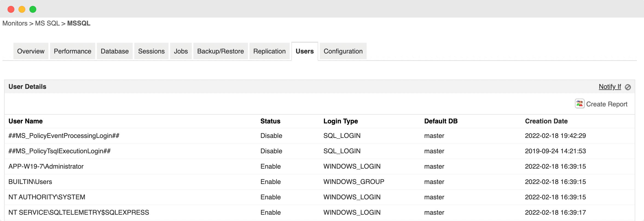This screenshot has width=644, height=221.
Task: Open the Performance tab
Action: [72, 51]
